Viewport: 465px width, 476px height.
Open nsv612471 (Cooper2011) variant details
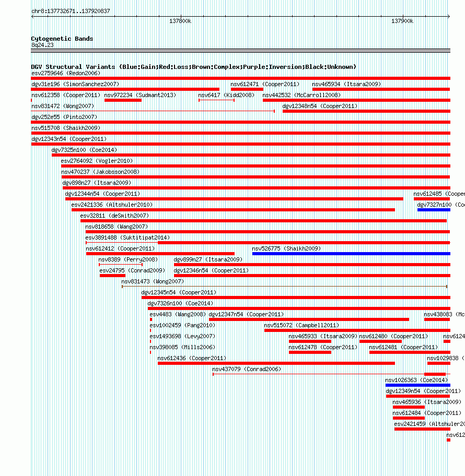265,84
